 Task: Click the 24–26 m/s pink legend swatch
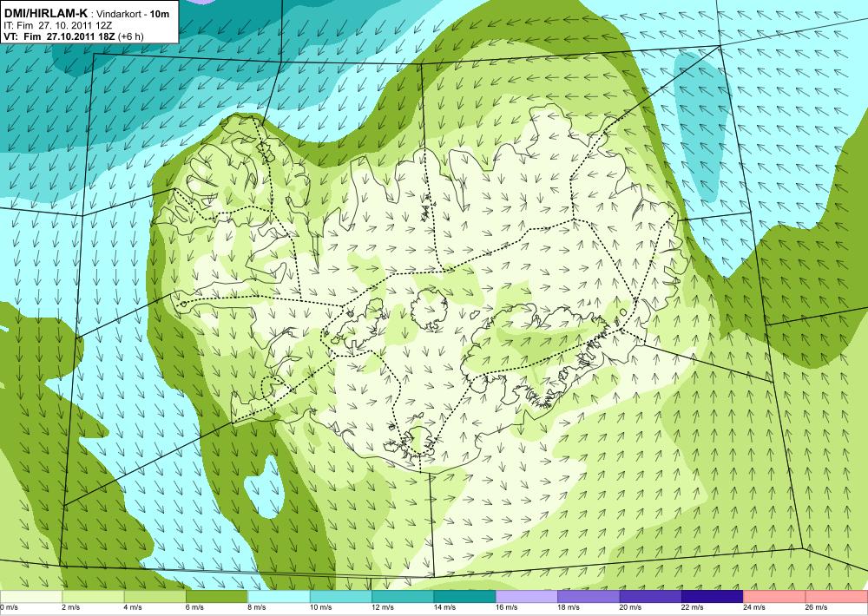point(775,597)
